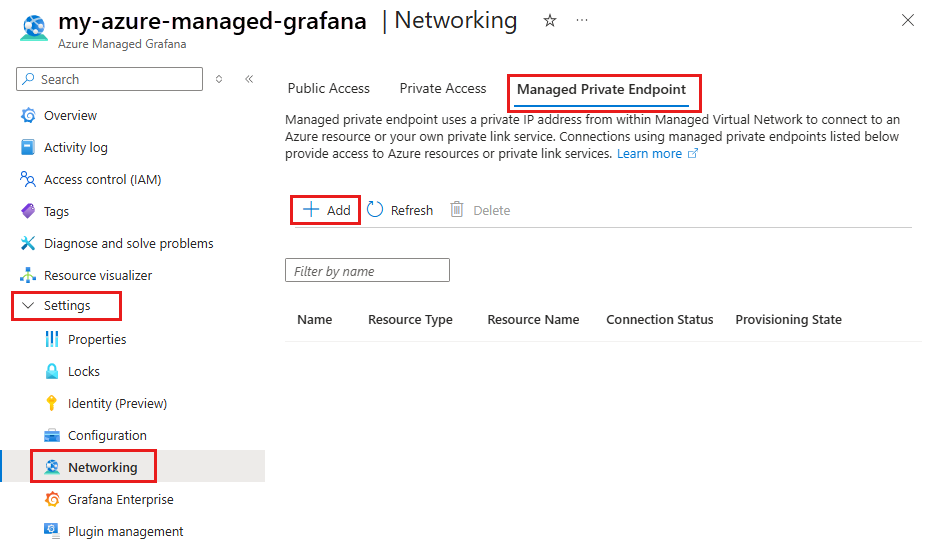The image size is (944, 548).
Task: Follow the Learn more link
Action: point(649,154)
